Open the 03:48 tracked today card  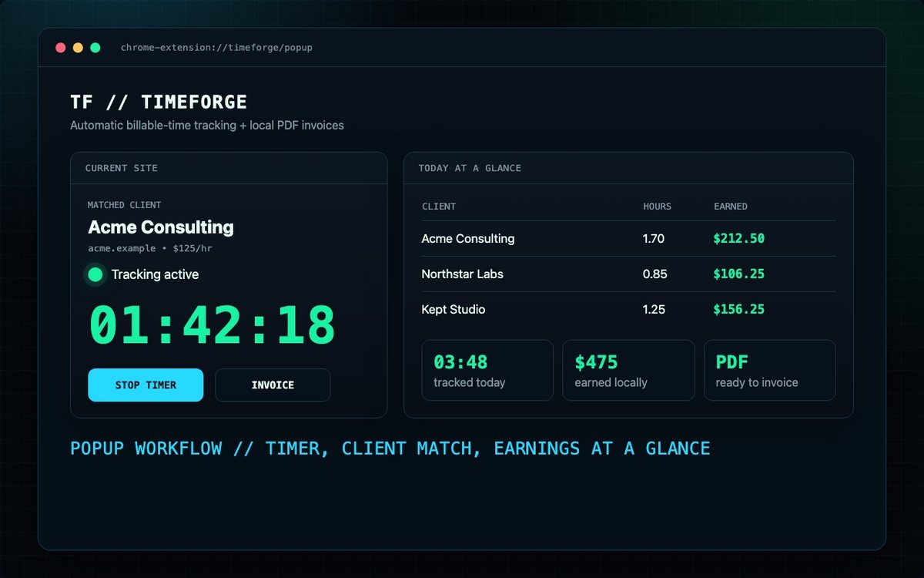[487, 371]
